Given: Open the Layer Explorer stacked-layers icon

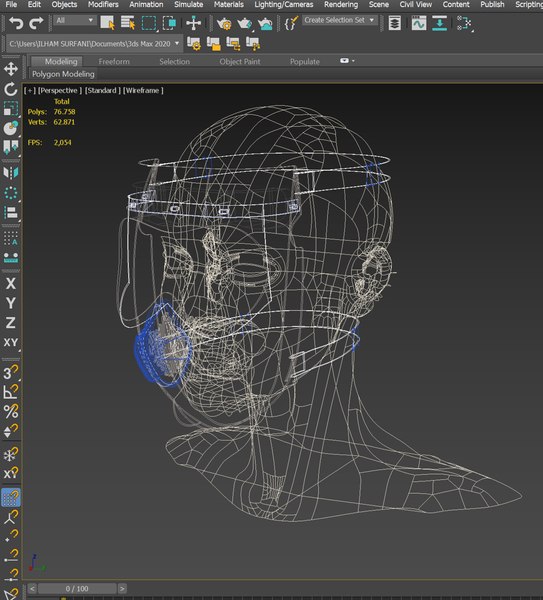Looking at the screenshot, I should 395,23.
